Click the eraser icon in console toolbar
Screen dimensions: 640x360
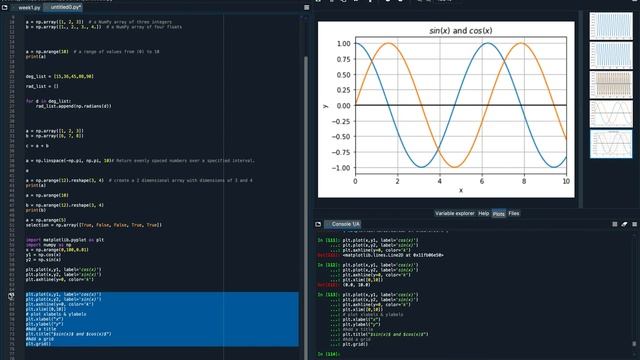(x=624, y=224)
